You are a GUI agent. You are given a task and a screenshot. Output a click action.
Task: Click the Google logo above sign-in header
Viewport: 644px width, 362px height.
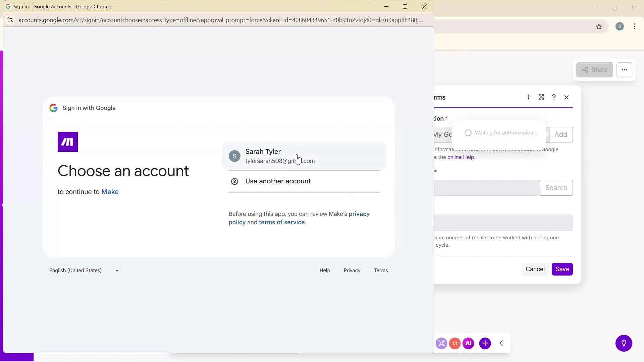coord(53,108)
